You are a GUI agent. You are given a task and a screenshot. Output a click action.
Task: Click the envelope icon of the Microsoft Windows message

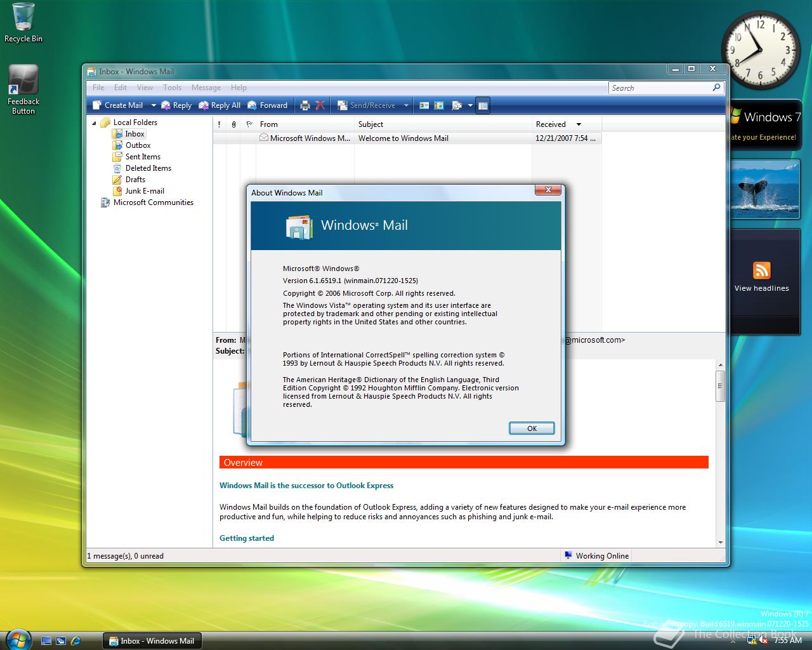(x=263, y=138)
